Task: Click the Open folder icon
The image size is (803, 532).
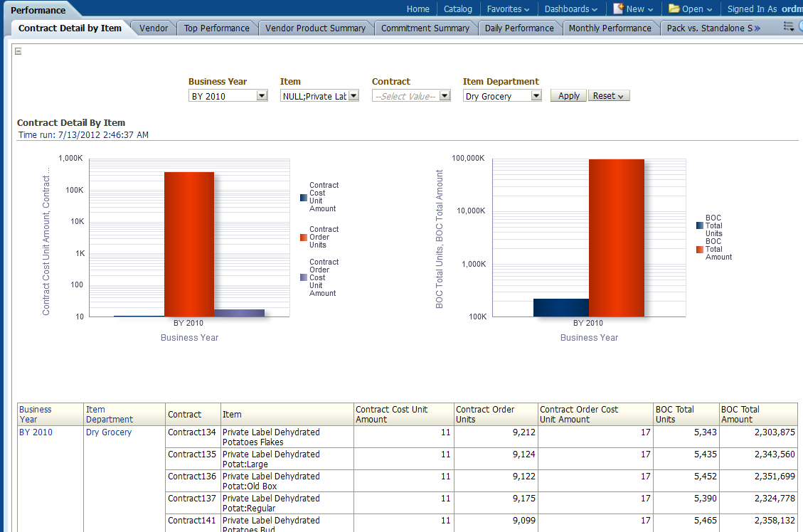Action: (674, 9)
